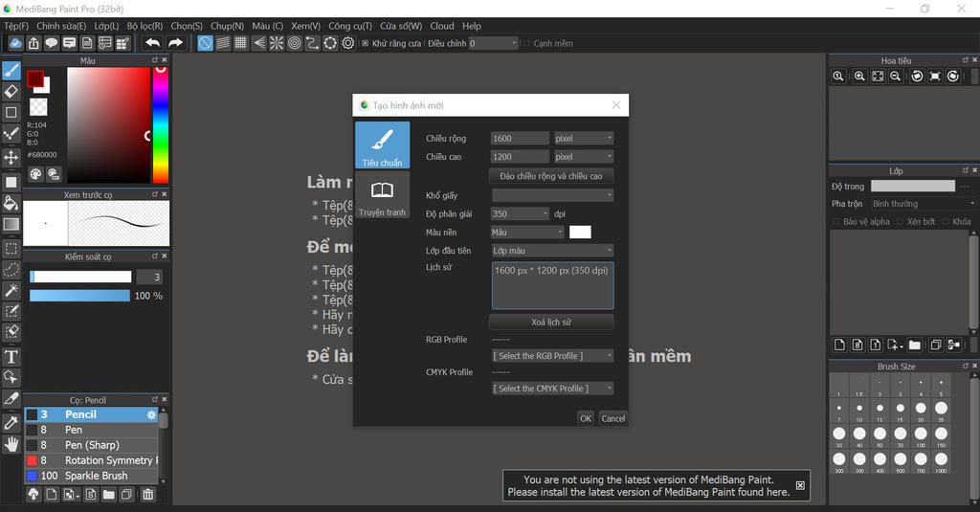Image resolution: width=980 pixels, height=512 pixels.
Task: Open the Lớp(L) menu
Action: [106, 26]
